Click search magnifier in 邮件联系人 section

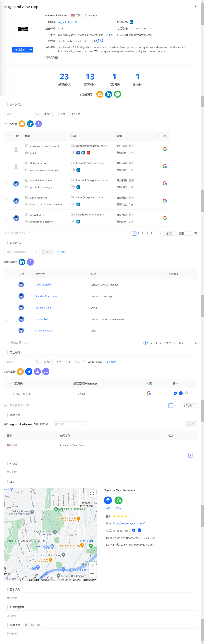click(36, 114)
